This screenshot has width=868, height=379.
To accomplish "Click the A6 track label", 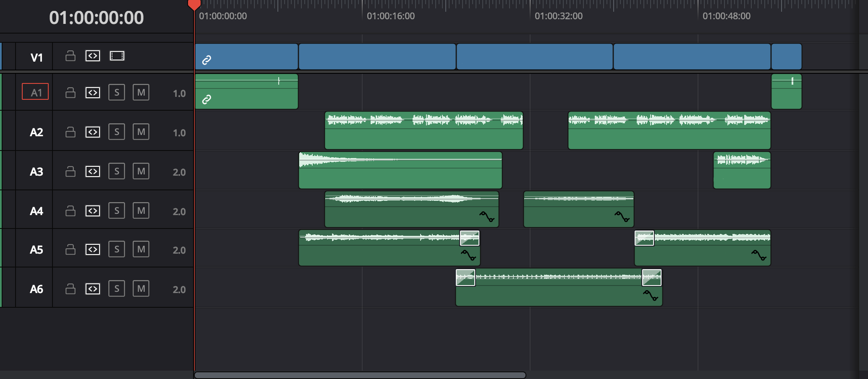I will coord(37,289).
